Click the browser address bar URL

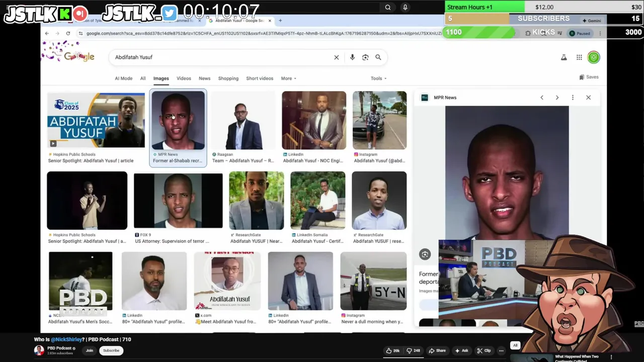(x=264, y=34)
